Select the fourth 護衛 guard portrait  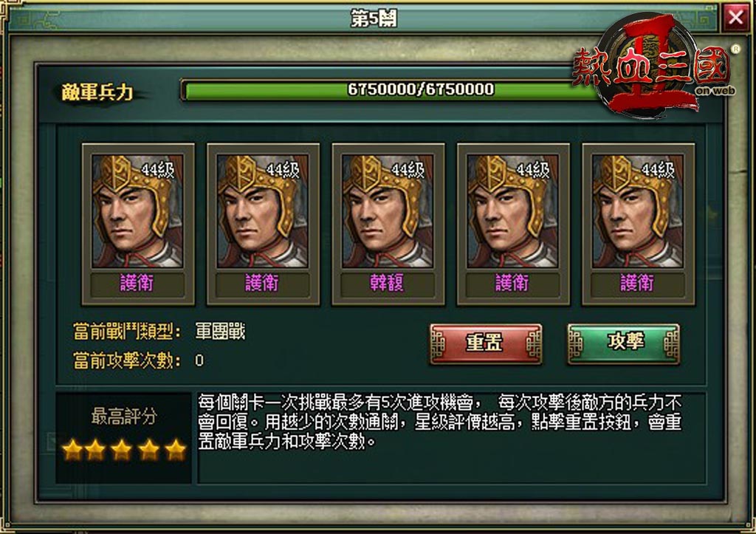(x=512, y=210)
